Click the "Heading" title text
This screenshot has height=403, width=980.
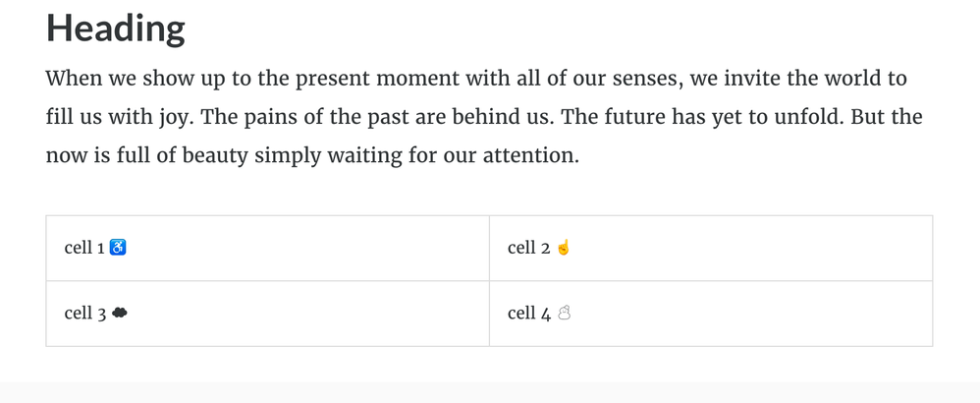pos(115,29)
